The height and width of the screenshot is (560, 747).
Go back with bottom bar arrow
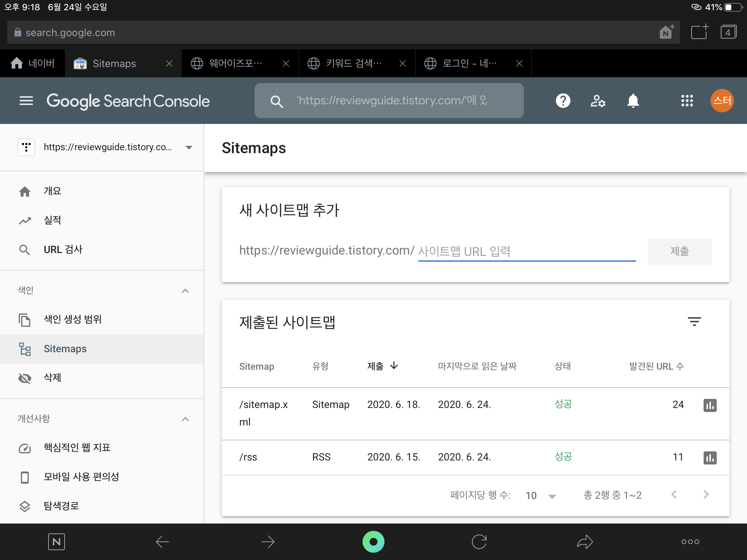pyautogui.click(x=162, y=542)
